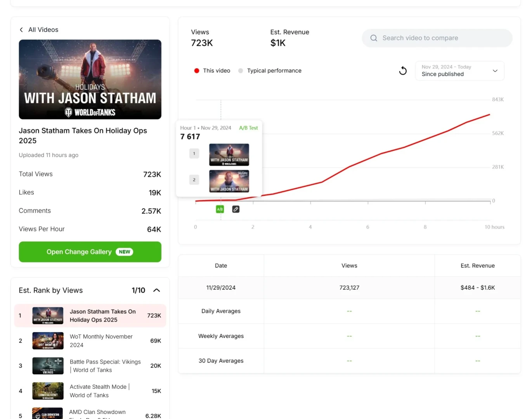532x419 pixels.
Task: Select Battle Pass Special: Vikings ranking row
Action: [x=105, y=366]
